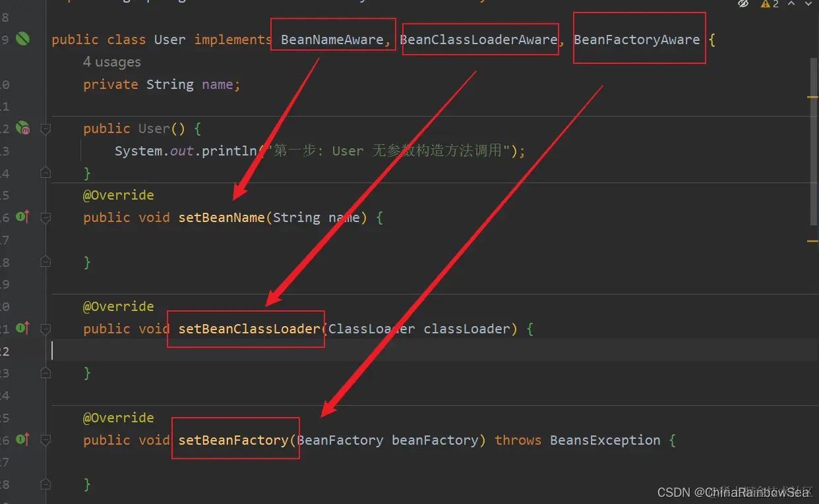This screenshot has height=504, width=819.
Task: Collapse the setBeanClassLoader method fold marker
Action: point(45,329)
